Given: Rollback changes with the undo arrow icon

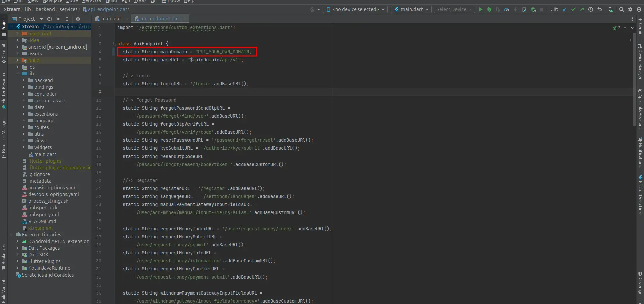Looking at the screenshot, I should tap(600, 9).
